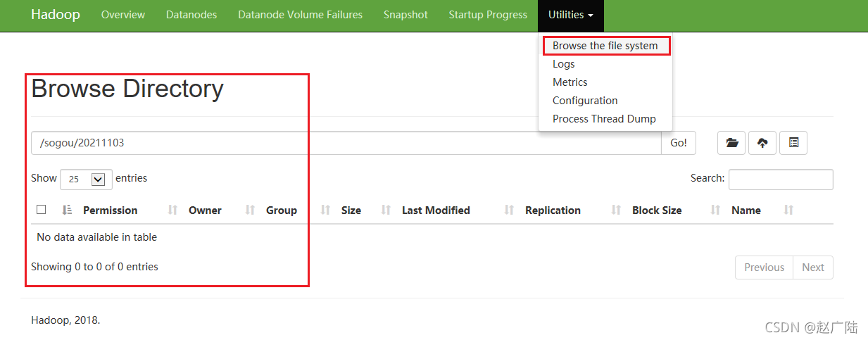
Task: Sort using the icon beside Group
Action: [325, 210]
